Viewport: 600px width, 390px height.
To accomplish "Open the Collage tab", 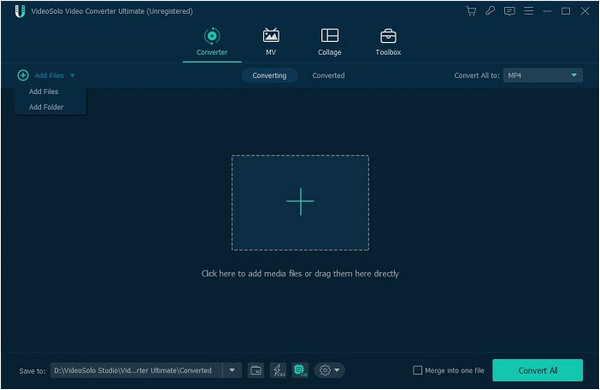I will pos(329,42).
